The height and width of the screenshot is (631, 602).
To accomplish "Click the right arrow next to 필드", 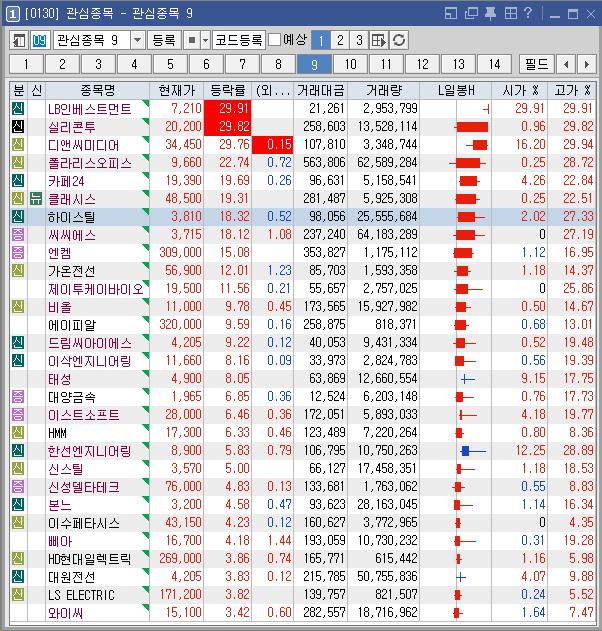I will click(586, 64).
